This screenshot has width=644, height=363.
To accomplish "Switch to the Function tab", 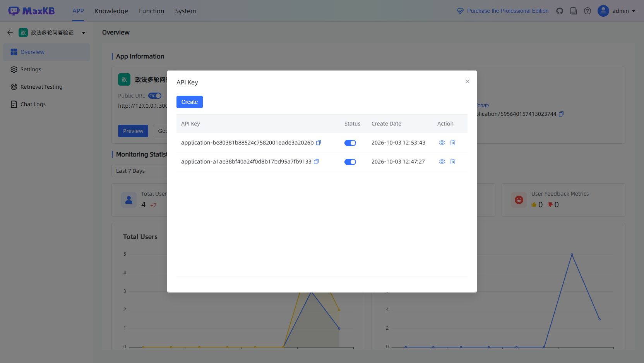I will [152, 11].
